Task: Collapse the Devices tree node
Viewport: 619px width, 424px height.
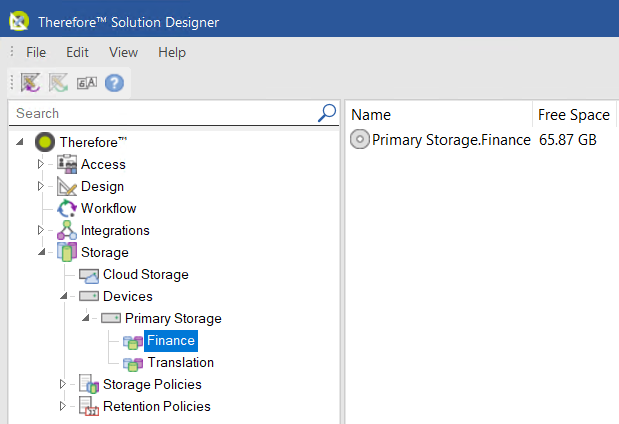Action: point(64,296)
